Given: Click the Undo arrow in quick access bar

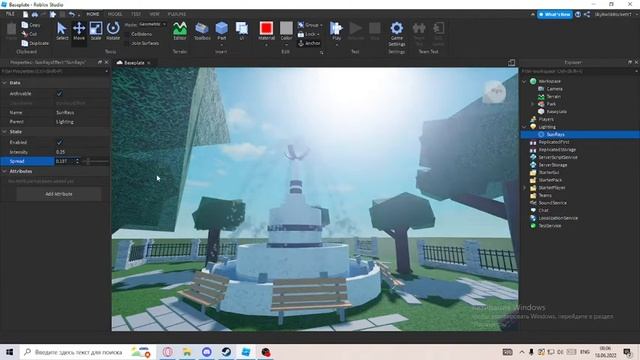Looking at the screenshot, I should [72, 14].
